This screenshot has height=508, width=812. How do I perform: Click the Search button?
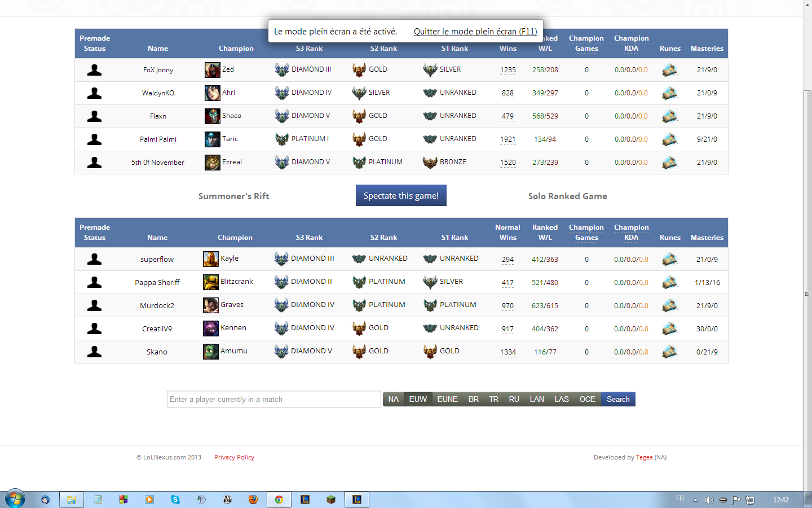(618, 399)
